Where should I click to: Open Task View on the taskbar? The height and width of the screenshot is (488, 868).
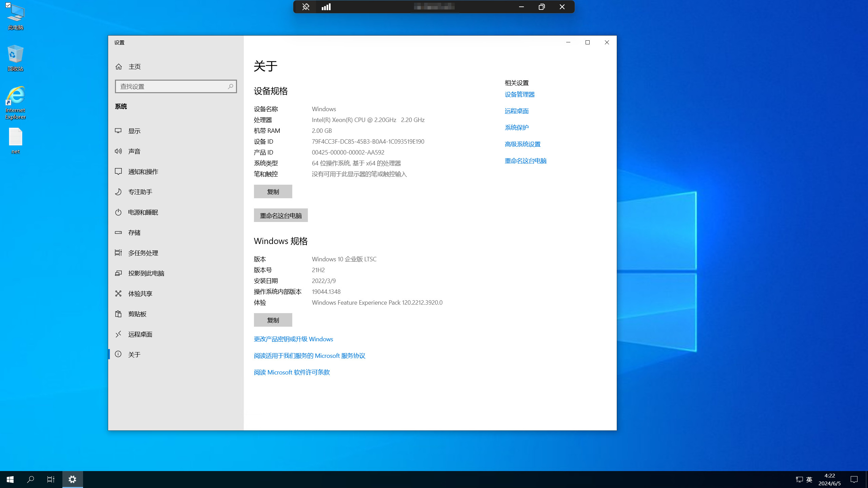[x=51, y=480]
